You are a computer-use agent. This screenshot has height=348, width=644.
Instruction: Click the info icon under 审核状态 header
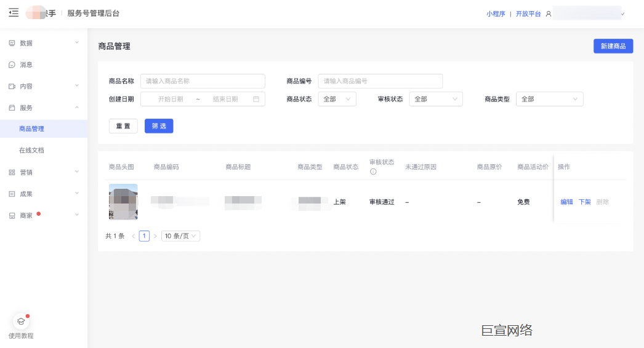(373, 172)
